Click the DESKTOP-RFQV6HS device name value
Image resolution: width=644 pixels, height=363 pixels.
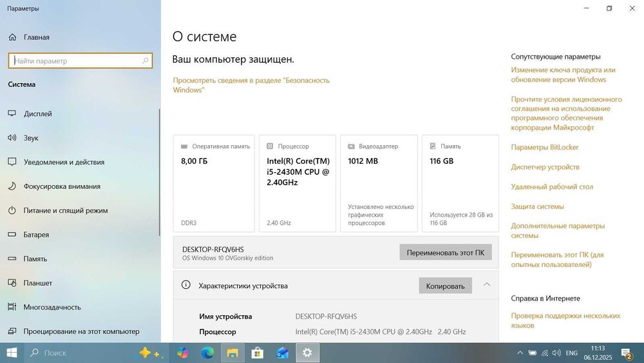click(326, 316)
